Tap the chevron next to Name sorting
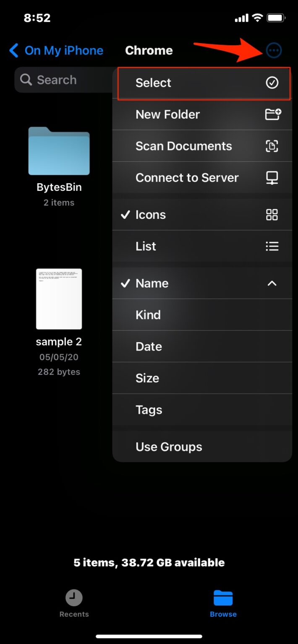The width and height of the screenshot is (298, 644). pyautogui.click(x=272, y=283)
